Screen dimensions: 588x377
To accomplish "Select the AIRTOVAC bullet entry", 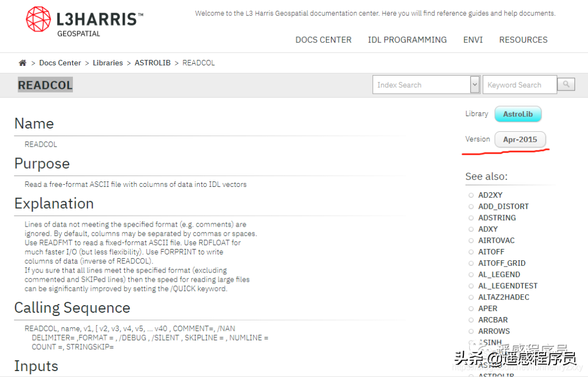I will pos(496,240).
